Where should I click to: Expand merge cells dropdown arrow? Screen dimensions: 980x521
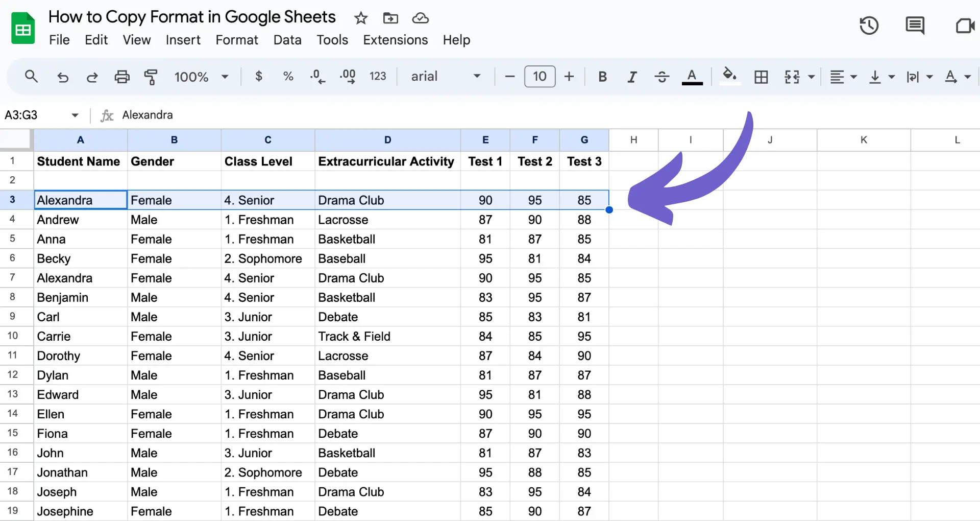coord(811,77)
